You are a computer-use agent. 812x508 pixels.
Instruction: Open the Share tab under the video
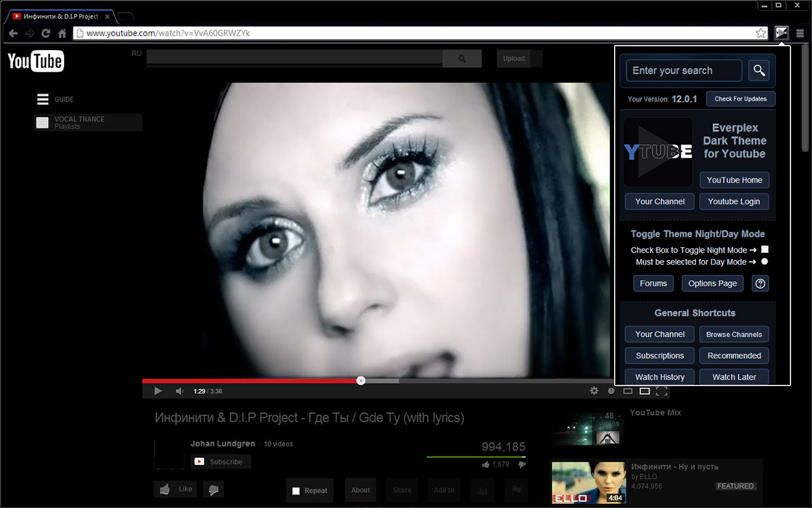pos(402,490)
